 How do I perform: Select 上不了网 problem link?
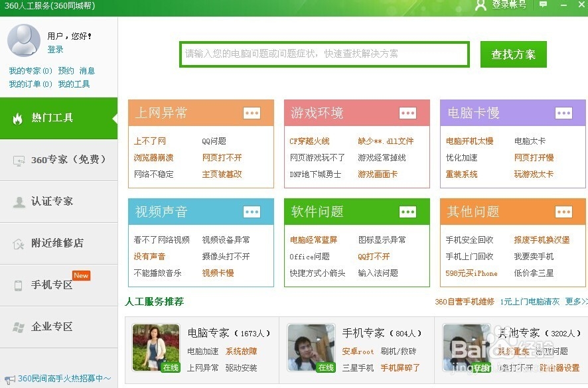tap(149, 141)
